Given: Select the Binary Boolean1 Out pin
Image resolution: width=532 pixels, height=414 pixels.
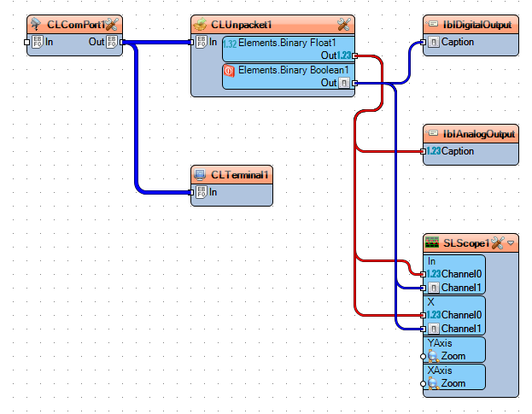Looking at the screenshot, I should (x=355, y=83).
